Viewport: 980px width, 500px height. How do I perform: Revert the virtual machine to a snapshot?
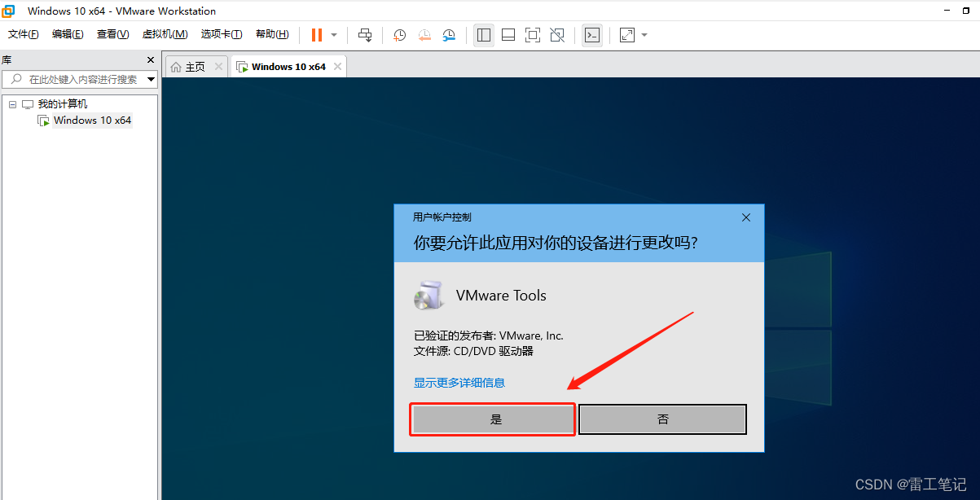tap(424, 35)
